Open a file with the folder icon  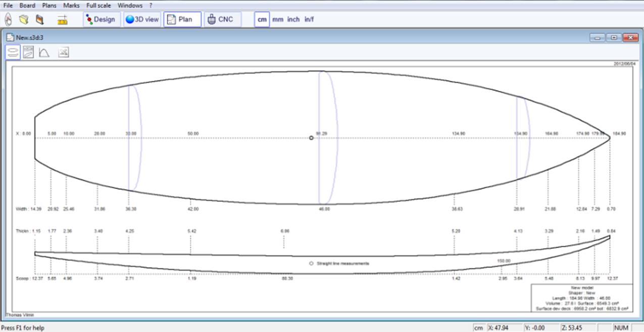pos(23,20)
